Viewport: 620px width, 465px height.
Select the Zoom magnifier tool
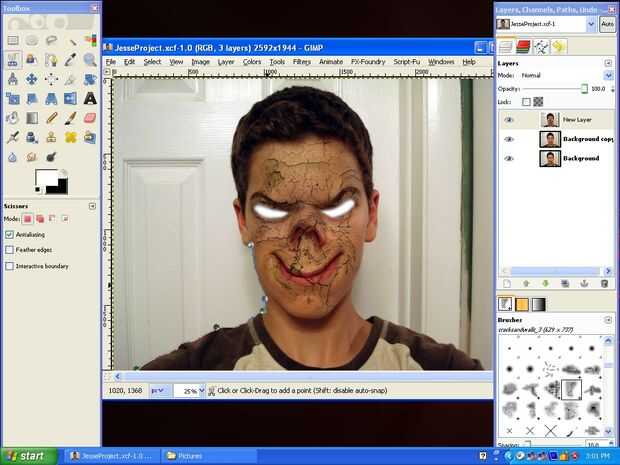pyautogui.click(x=90, y=60)
